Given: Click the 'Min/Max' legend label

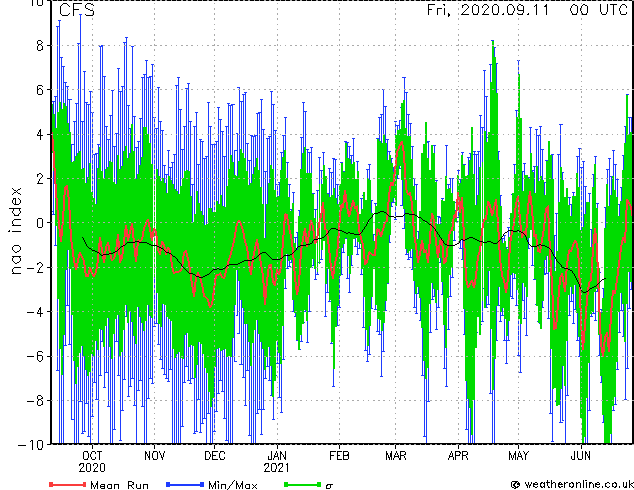Looking at the screenshot, I should 232,485.
